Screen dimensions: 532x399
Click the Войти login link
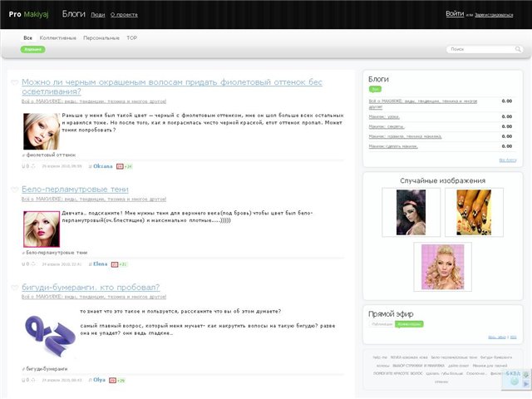pyautogui.click(x=455, y=13)
